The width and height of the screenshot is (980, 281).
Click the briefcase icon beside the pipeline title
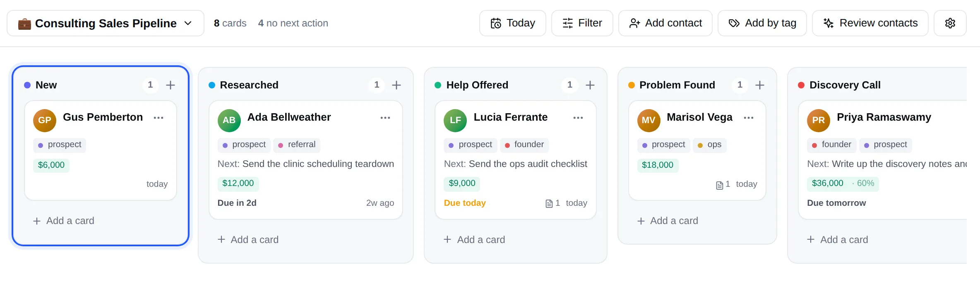(24, 24)
